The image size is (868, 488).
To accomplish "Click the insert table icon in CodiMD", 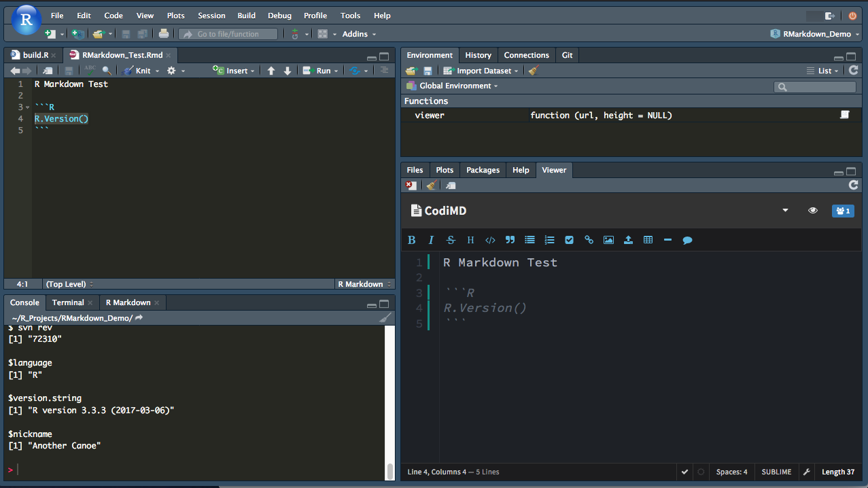I will (x=648, y=240).
